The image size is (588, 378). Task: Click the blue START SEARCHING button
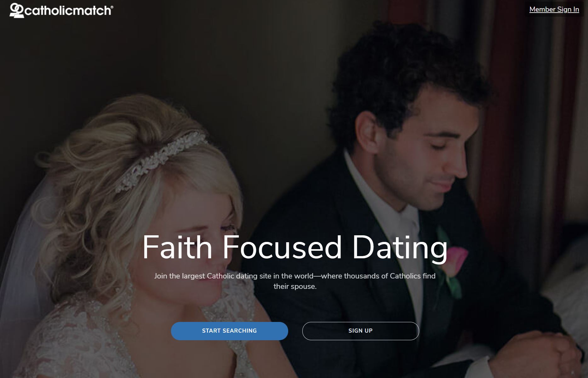coord(229,331)
